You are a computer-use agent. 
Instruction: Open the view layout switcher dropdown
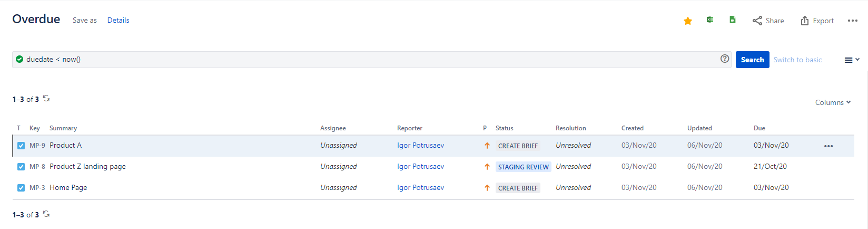coord(852,60)
